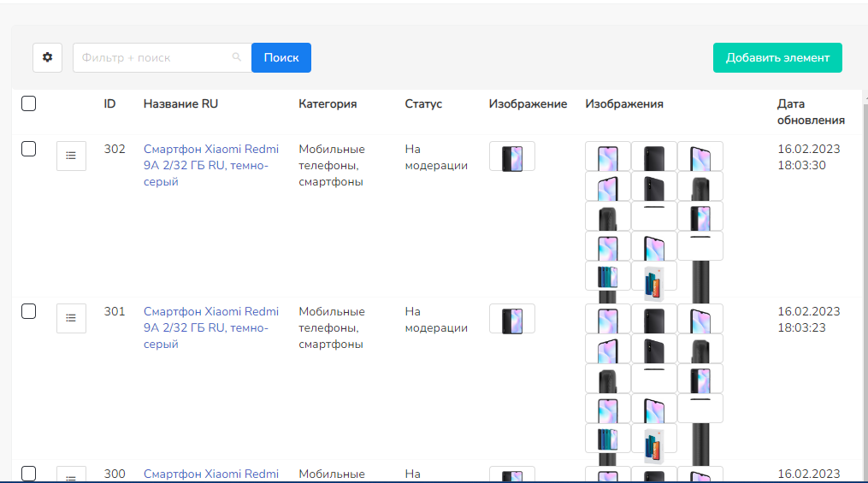Screen dimensions: 868x483
Task: Check the checkbox for row 300
Action: click(29, 474)
